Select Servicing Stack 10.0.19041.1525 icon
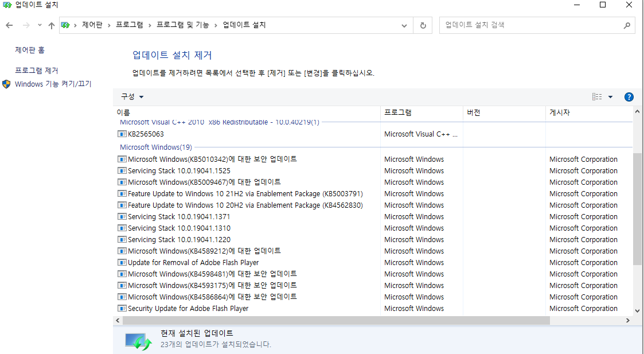 122,170
